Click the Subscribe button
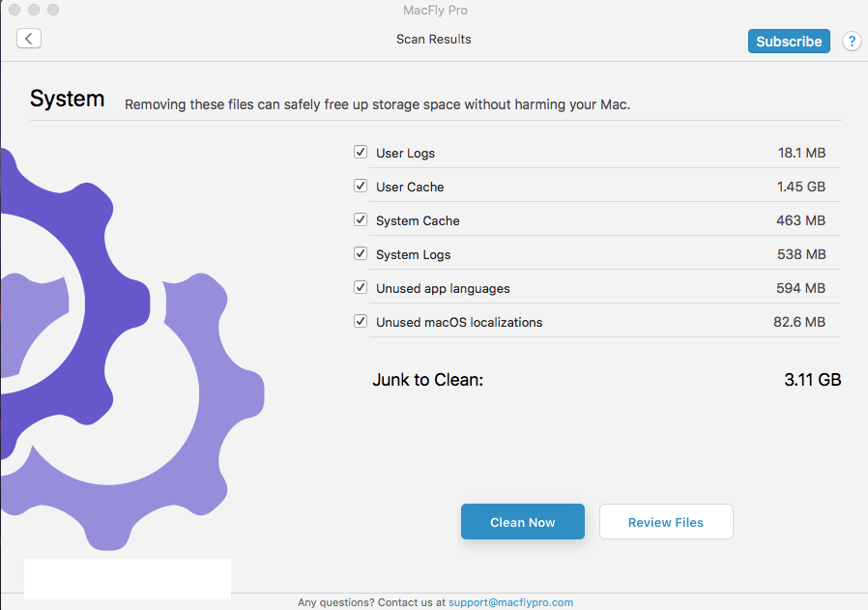The width and height of the screenshot is (868, 610). click(789, 42)
